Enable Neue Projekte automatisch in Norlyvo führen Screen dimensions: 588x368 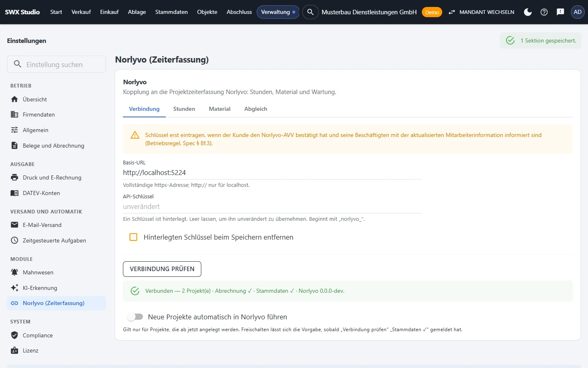[x=135, y=317]
